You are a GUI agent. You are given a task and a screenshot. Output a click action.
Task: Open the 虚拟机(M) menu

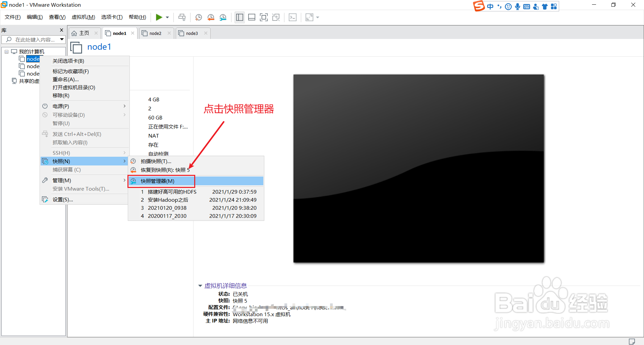(x=83, y=17)
